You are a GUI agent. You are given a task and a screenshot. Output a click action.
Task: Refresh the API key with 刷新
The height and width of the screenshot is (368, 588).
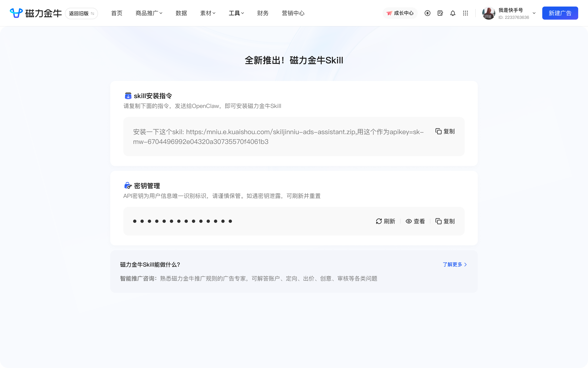click(385, 221)
